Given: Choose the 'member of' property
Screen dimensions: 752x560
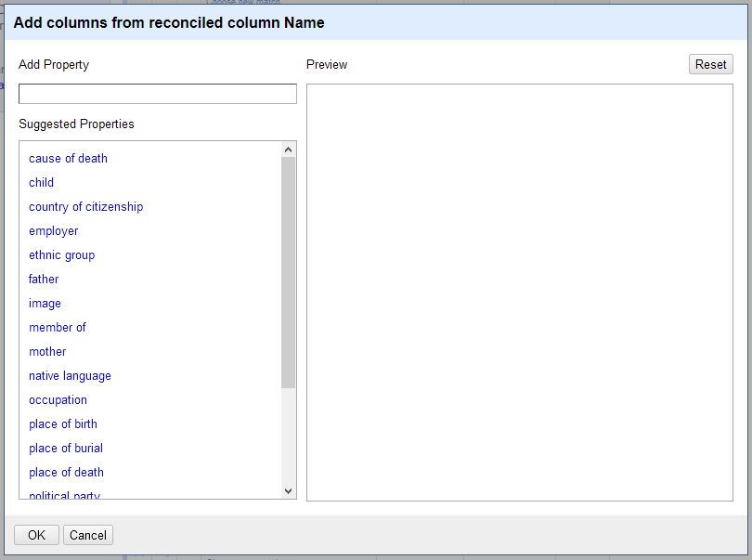Looking at the screenshot, I should click(x=58, y=327).
